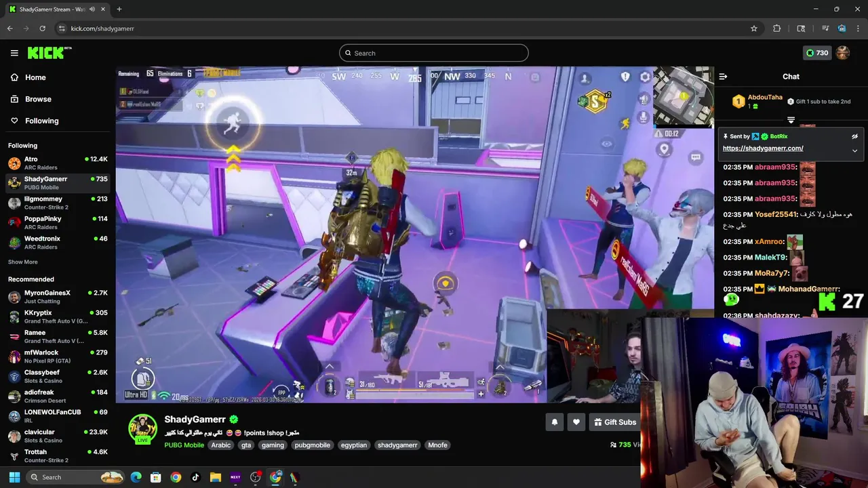Expand the Following list with Show More

[x=23, y=262]
